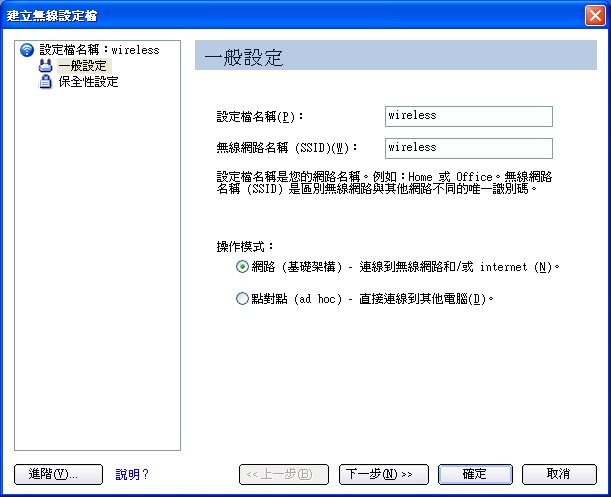Open 保全性設定 in the tree
Image resolution: width=611 pixels, height=497 pixels.
88,82
